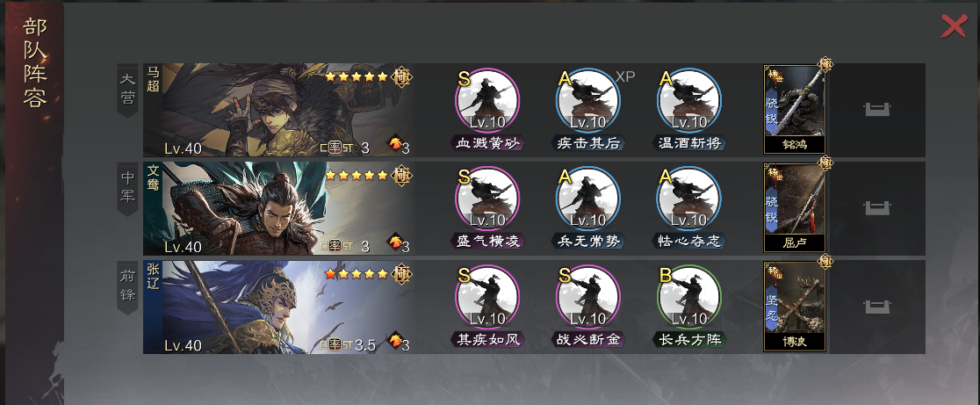Tap the 战必断金 skill icon

coord(587,297)
